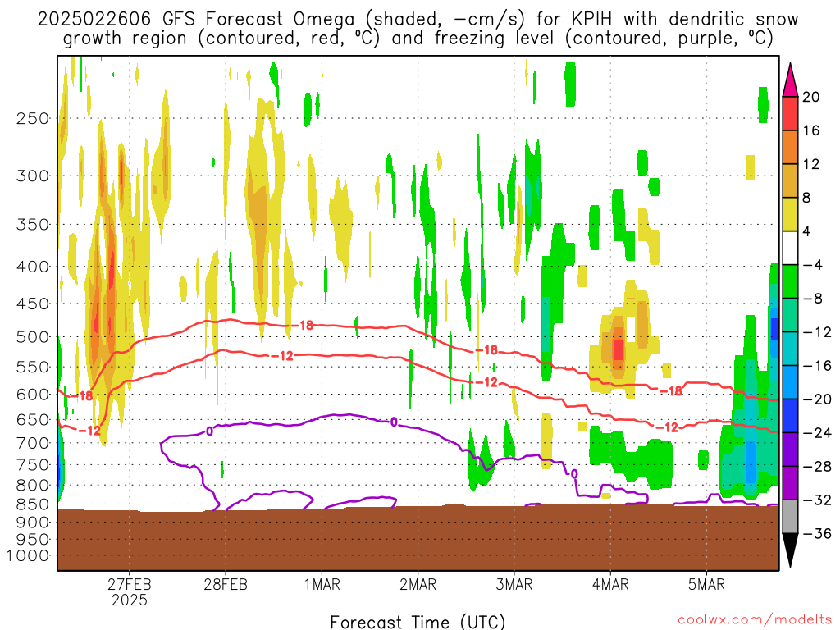Click the 550 pressure level label

33,367
